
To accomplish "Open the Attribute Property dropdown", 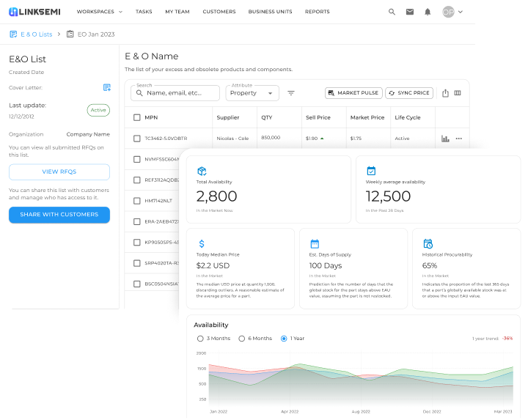I will [252, 93].
